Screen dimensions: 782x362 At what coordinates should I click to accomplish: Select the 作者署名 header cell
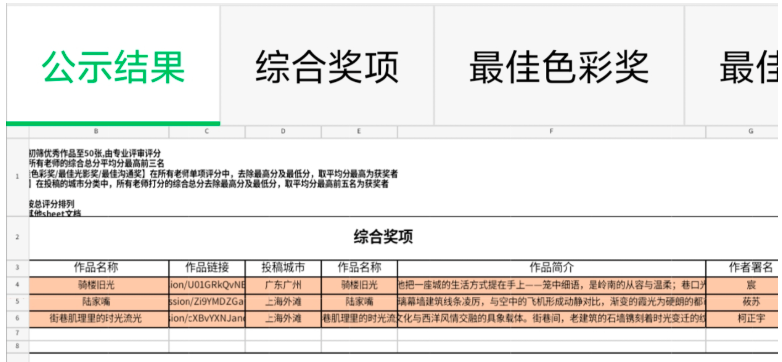pyautogui.click(x=743, y=268)
